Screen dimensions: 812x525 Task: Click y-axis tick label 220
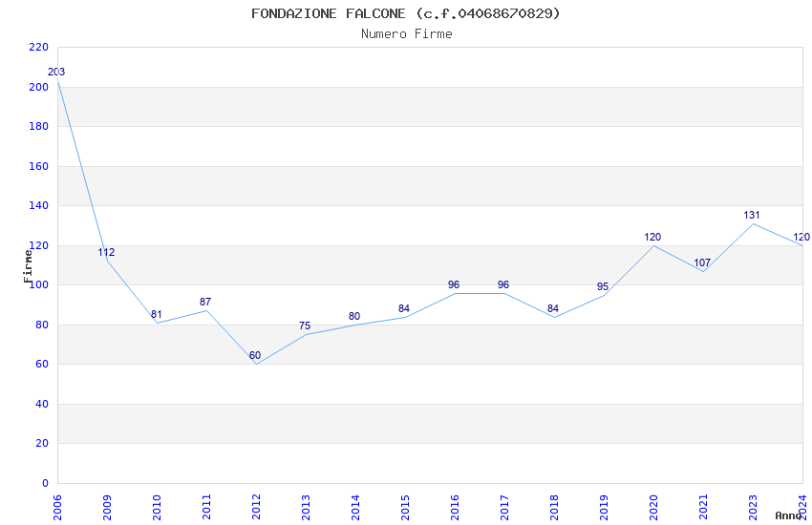coord(38,47)
